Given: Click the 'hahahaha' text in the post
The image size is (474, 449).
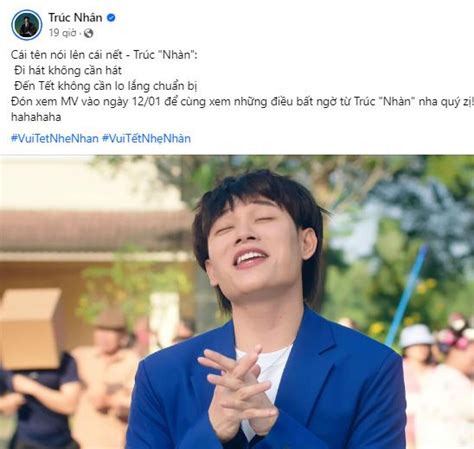Looking at the screenshot, I should [x=36, y=117].
